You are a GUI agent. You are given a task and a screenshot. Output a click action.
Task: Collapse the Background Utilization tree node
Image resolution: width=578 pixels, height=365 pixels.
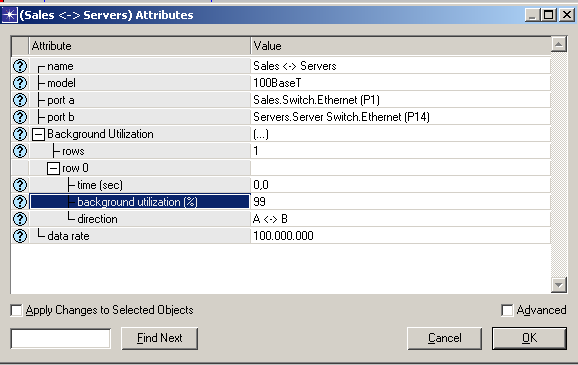coord(38,134)
